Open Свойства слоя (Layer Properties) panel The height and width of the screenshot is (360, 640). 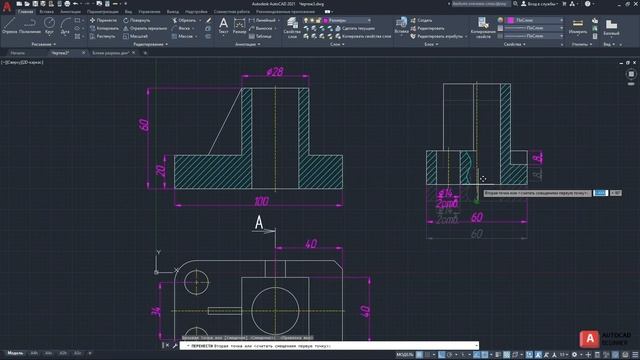pos(292,27)
